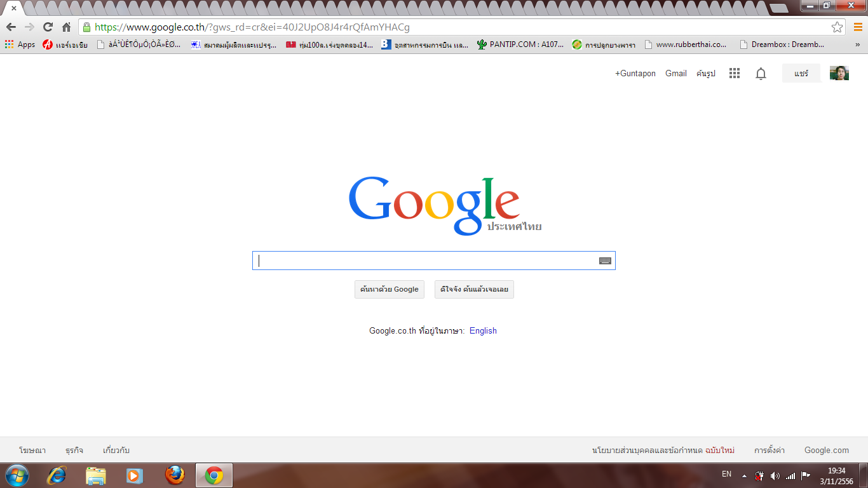
Task: Click the ค้นหาด้วย Google button
Action: click(x=390, y=289)
